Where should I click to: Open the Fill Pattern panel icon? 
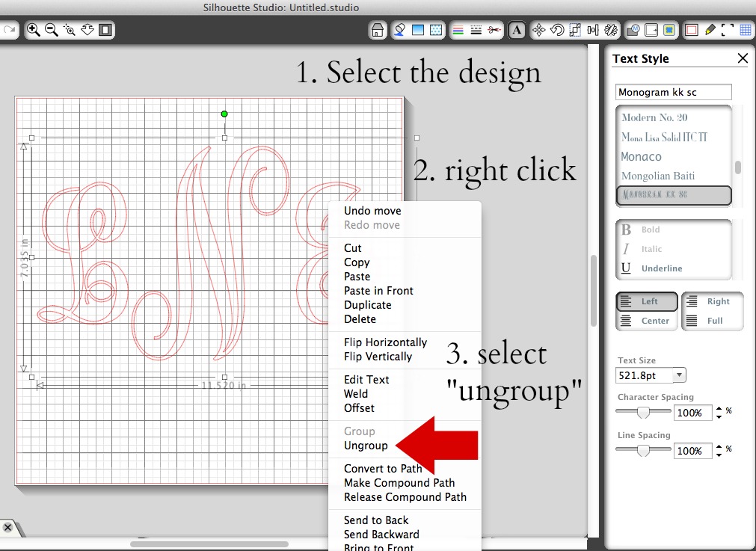(436, 30)
